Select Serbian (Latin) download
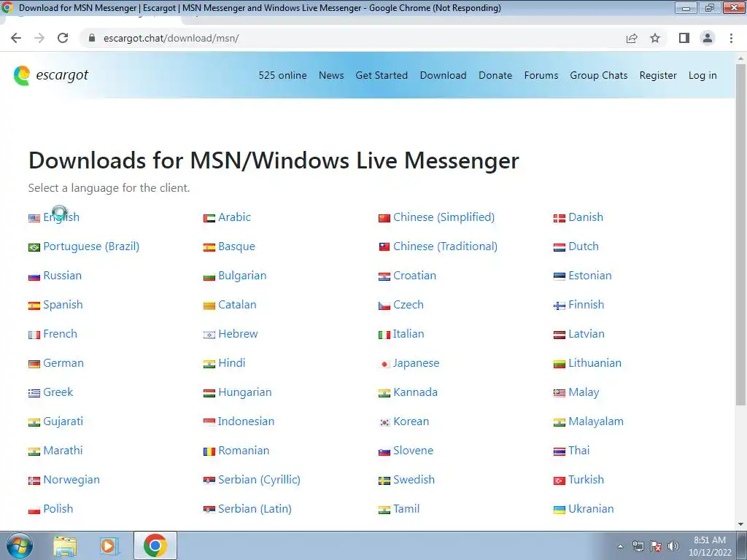 click(x=255, y=508)
